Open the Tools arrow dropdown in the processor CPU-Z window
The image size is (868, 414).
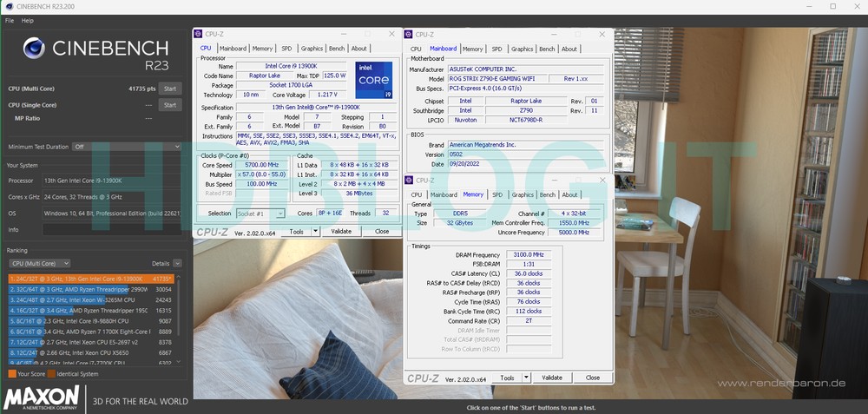click(315, 232)
